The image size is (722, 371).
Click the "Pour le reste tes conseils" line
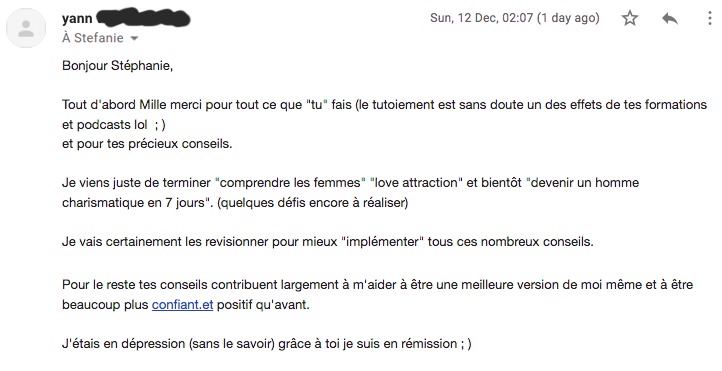(378, 285)
